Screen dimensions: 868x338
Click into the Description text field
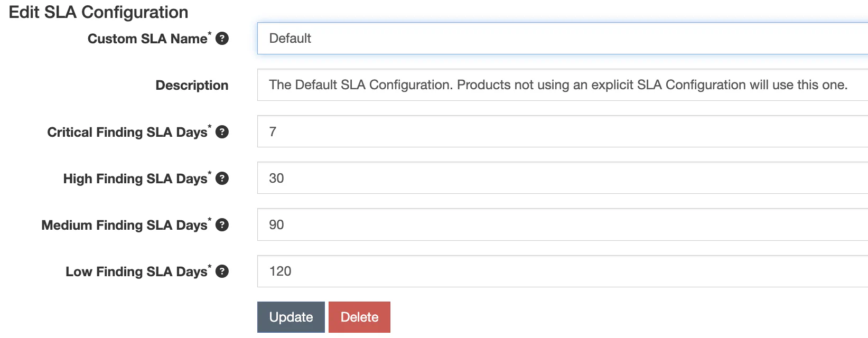pyautogui.click(x=563, y=85)
